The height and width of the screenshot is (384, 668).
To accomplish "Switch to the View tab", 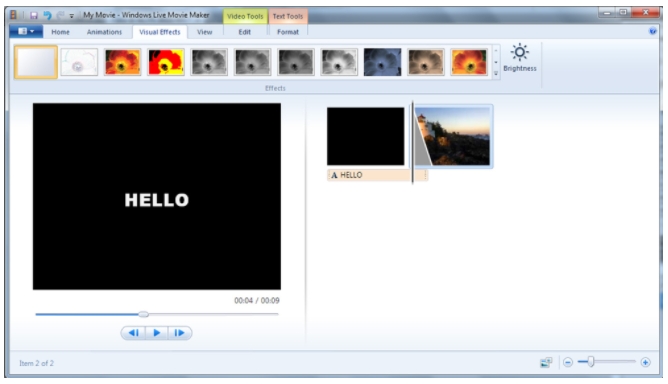I will [x=204, y=32].
